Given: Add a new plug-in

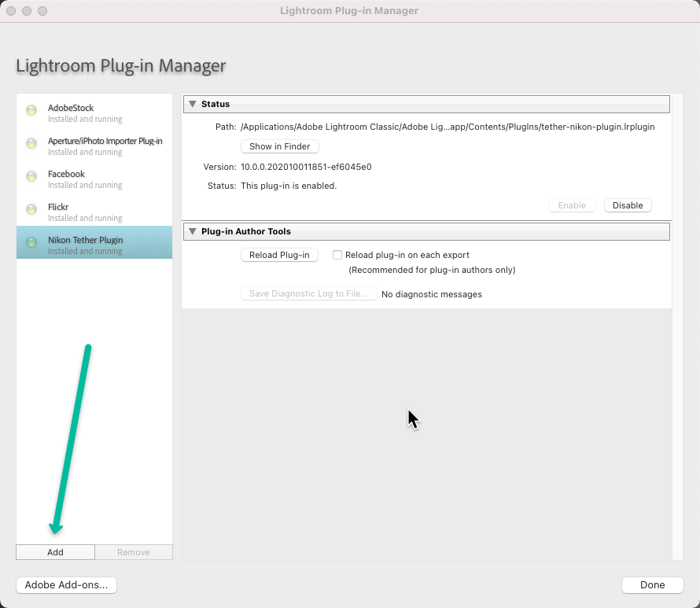Looking at the screenshot, I should click(55, 552).
